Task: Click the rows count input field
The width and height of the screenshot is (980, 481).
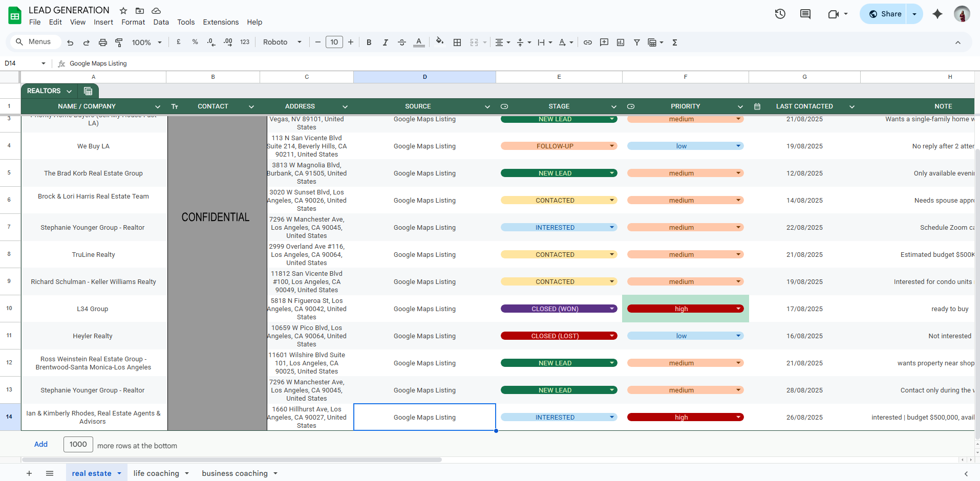Action: (x=78, y=444)
